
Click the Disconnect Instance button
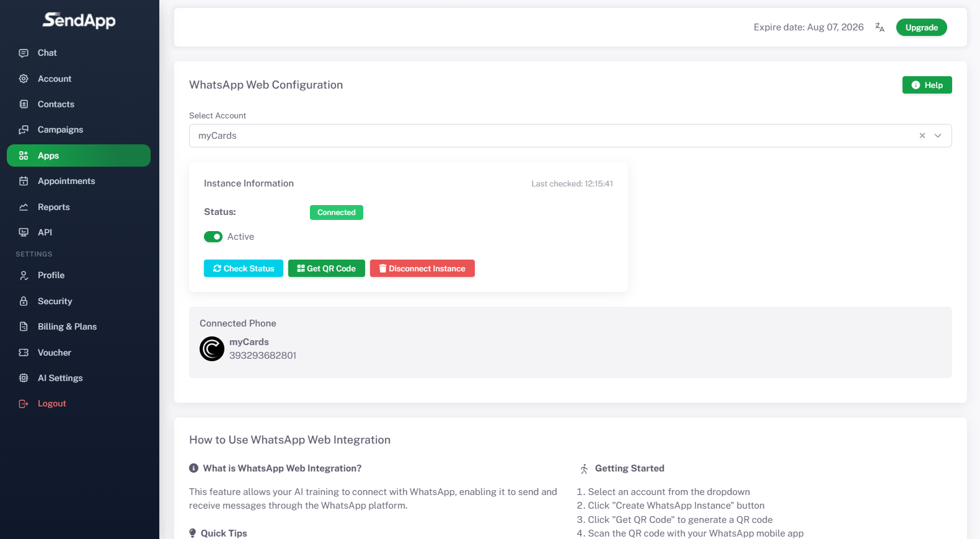click(422, 268)
